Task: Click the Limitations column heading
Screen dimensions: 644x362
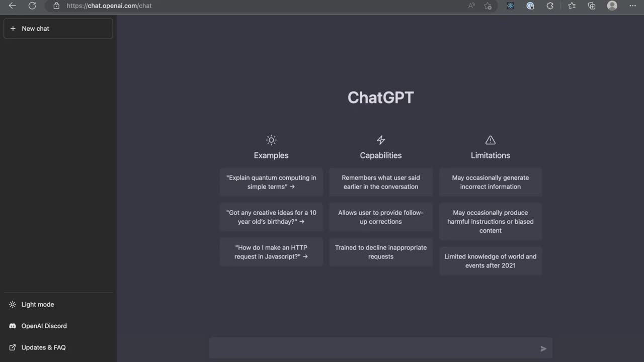Action: tap(491, 155)
